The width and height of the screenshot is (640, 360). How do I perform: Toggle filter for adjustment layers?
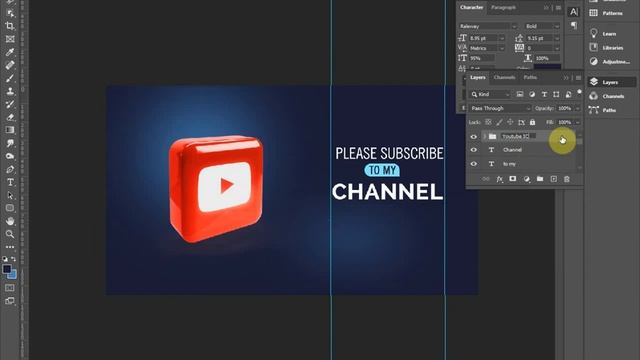click(532, 94)
